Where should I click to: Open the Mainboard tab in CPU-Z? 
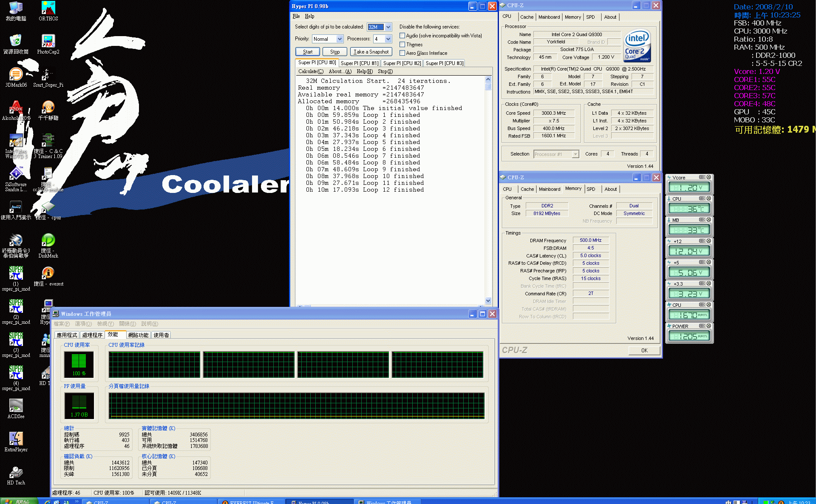(x=549, y=17)
